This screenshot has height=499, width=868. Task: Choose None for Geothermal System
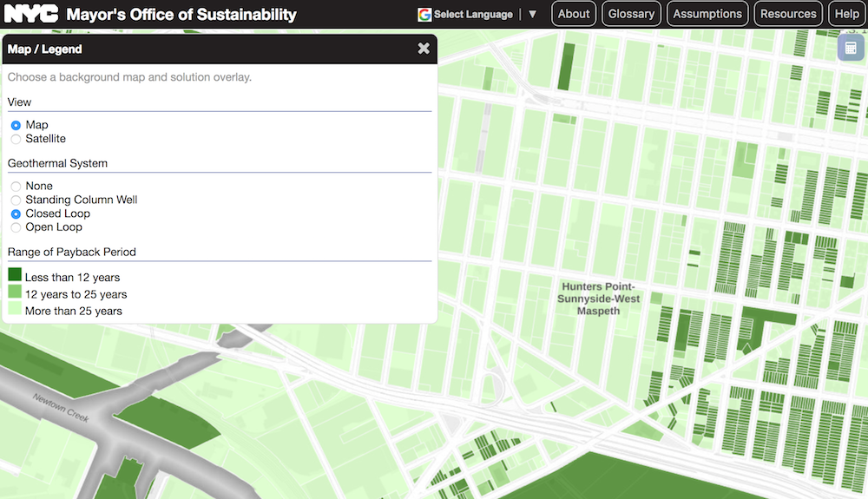pyautogui.click(x=16, y=187)
